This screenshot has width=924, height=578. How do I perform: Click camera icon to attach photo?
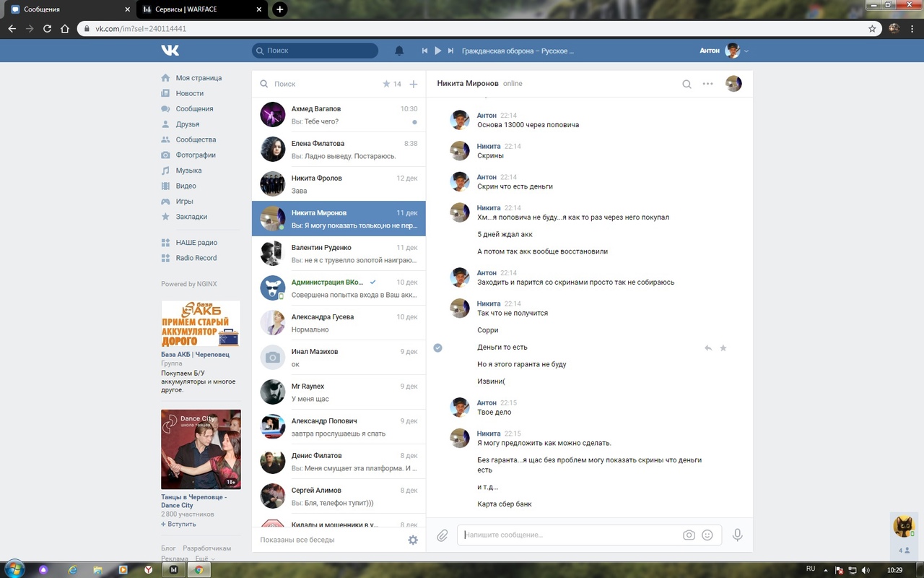coord(689,535)
